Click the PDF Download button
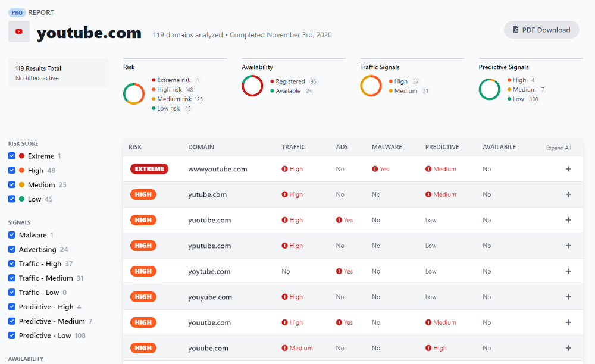595x364 pixels. (541, 29)
